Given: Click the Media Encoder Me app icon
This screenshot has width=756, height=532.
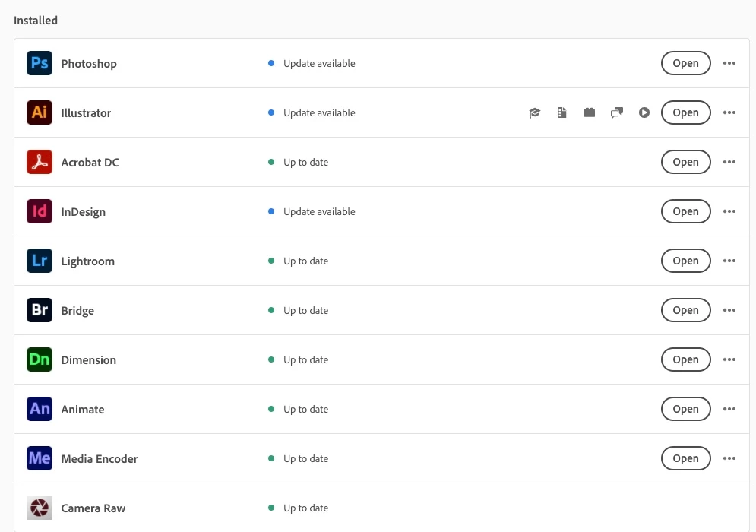Looking at the screenshot, I should [40, 458].
